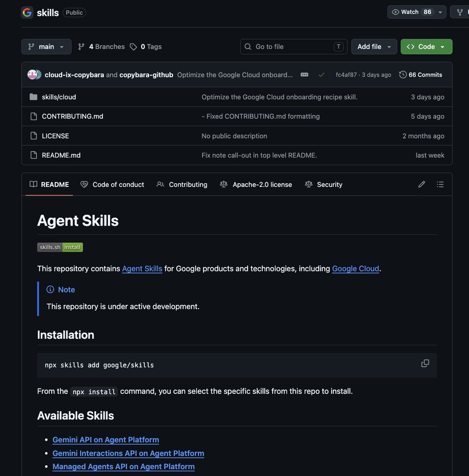This screenshot has width=469, height=476.
Task: Open the README.md file
Action: click(x=61, y=155)
